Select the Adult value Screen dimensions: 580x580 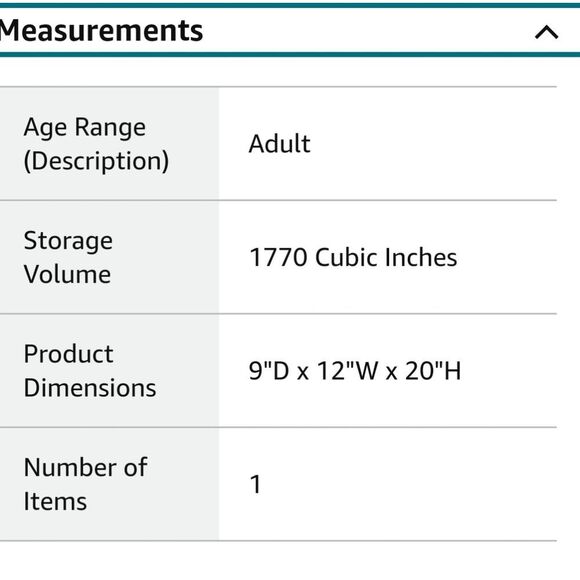(x=280, y=144)
